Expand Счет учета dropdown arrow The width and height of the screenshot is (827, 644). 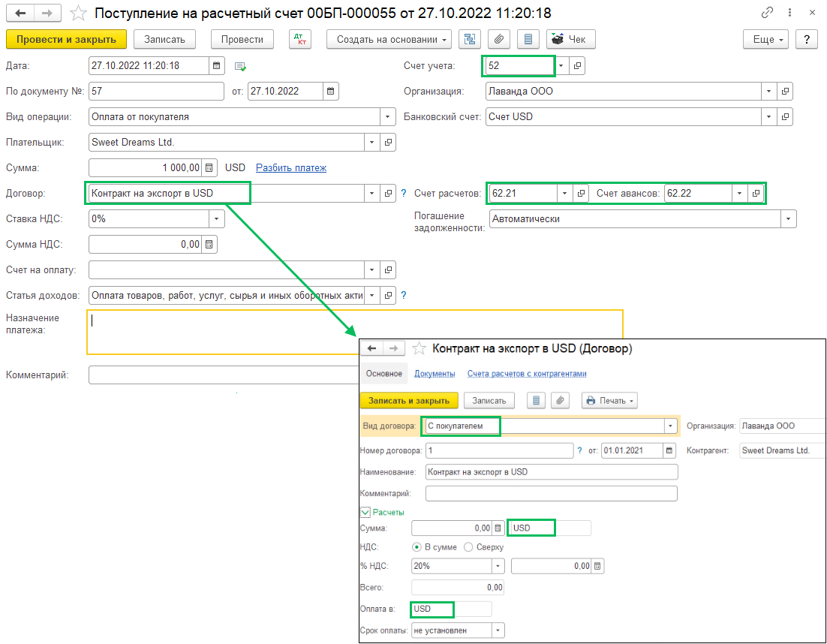point(561,65)
